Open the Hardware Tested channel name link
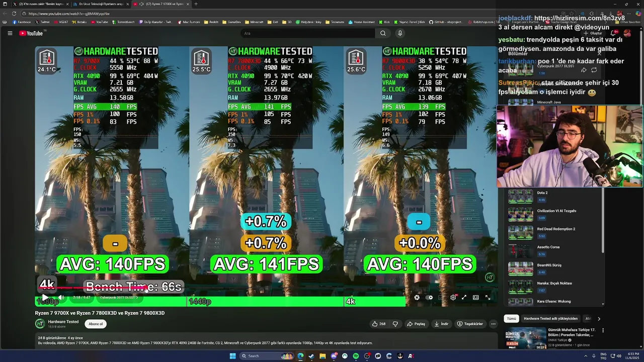644x362 pixels. [x=63, y=322]
